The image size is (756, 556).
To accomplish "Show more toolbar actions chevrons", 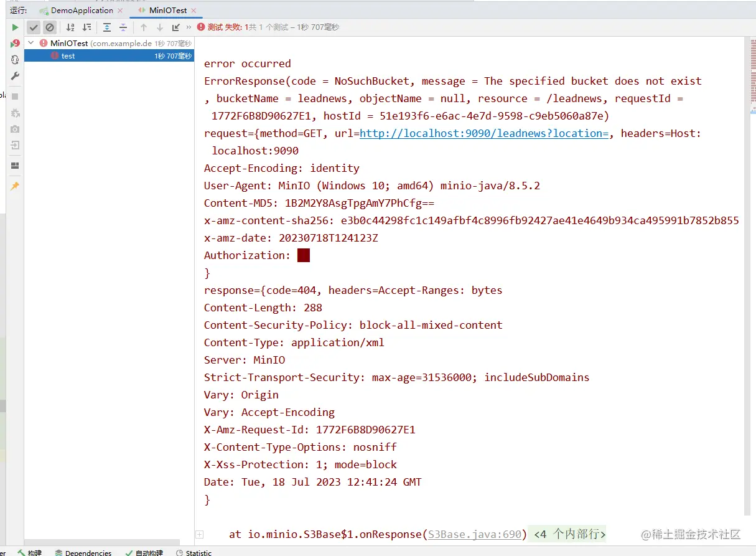I will (189, 27).
